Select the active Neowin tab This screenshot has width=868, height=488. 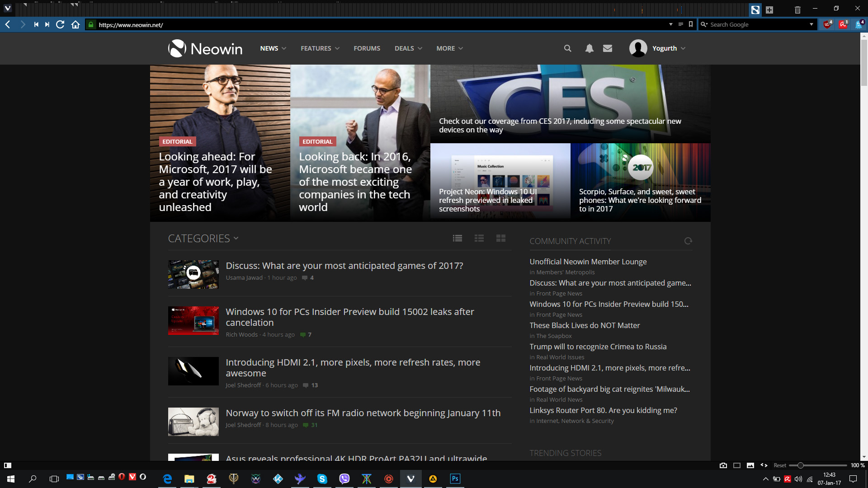tap(755, 10)
